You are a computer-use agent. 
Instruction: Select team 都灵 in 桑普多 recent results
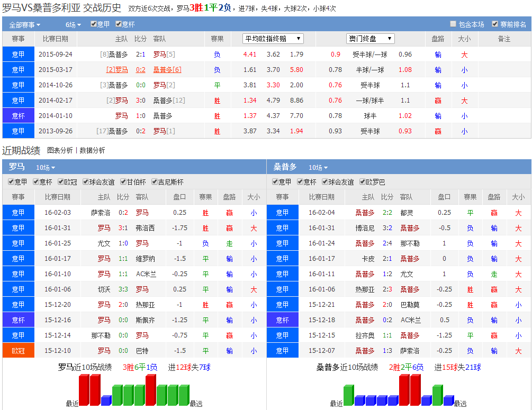coord(407,213)
